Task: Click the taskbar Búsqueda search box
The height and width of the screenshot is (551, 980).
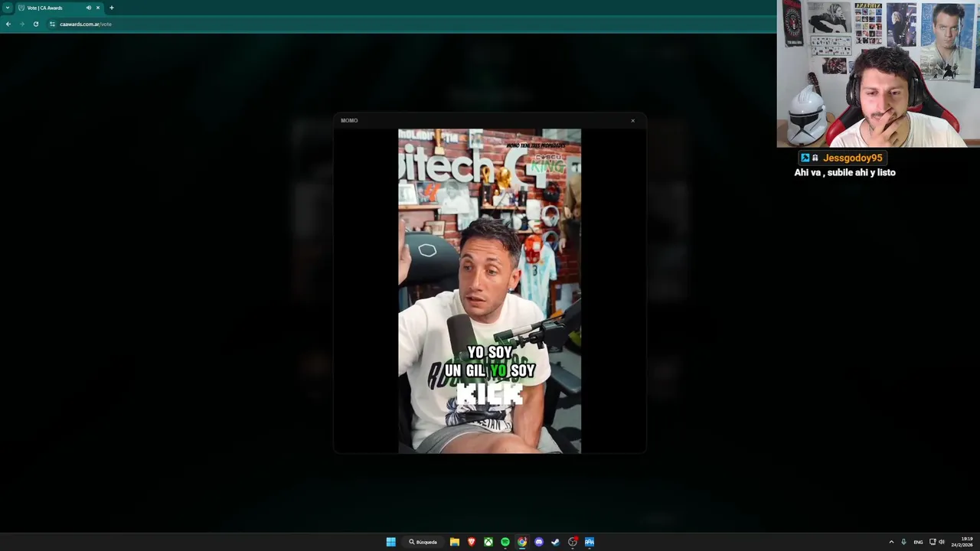Action: click(x=423, y=542)
